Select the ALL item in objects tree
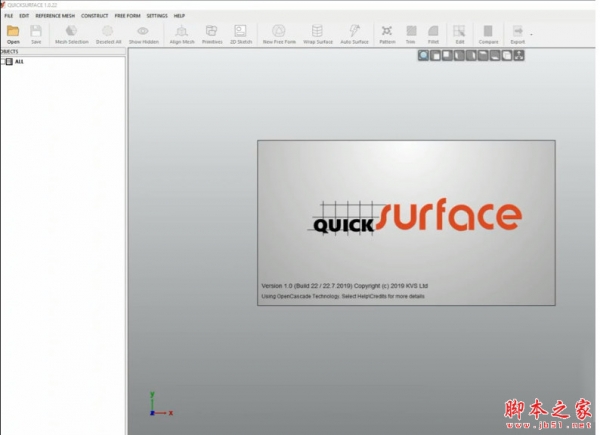This screenshot has height=435, width=600. coord(19,61)
